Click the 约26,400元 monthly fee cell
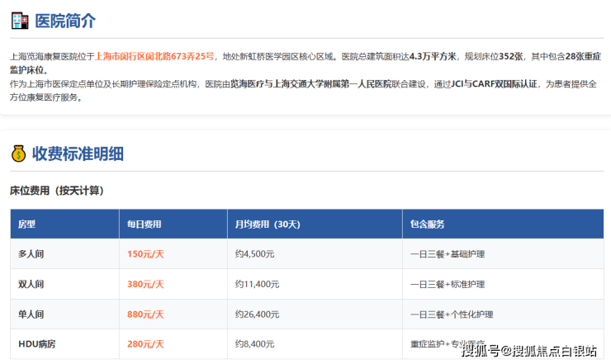Image resolution: width=611 pixels, height=364 pixels. tap(258, 314)
